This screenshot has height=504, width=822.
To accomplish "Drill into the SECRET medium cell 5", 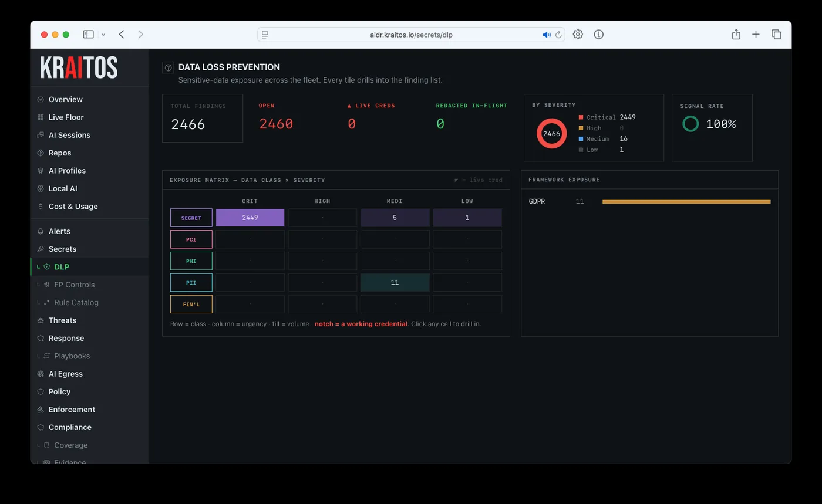I will click(x=395, y=218).
